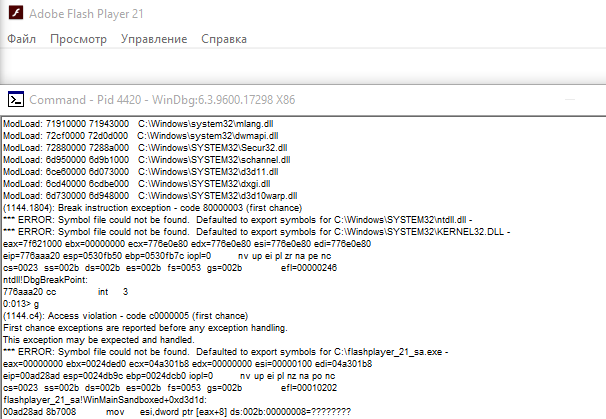The width and height of the screenshot is (606, 419).
Task: Click the First chance exceptions message
Action: pos(145,328)
